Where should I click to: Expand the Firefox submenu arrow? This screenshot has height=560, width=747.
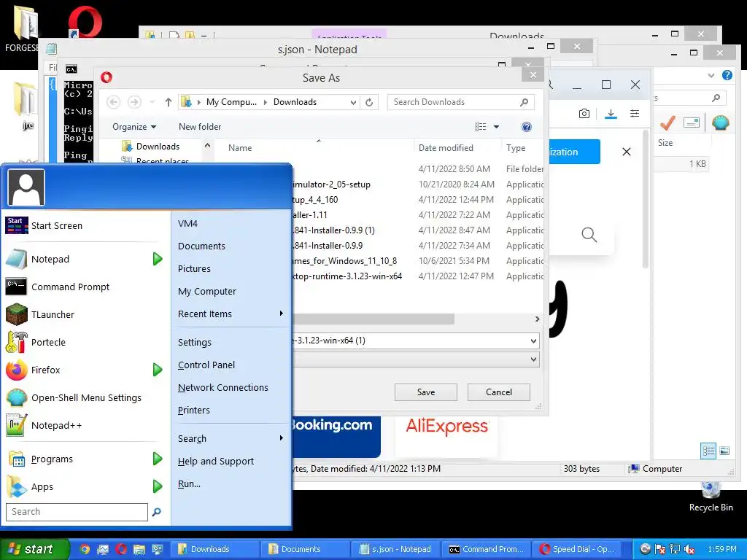click(158, 370)
